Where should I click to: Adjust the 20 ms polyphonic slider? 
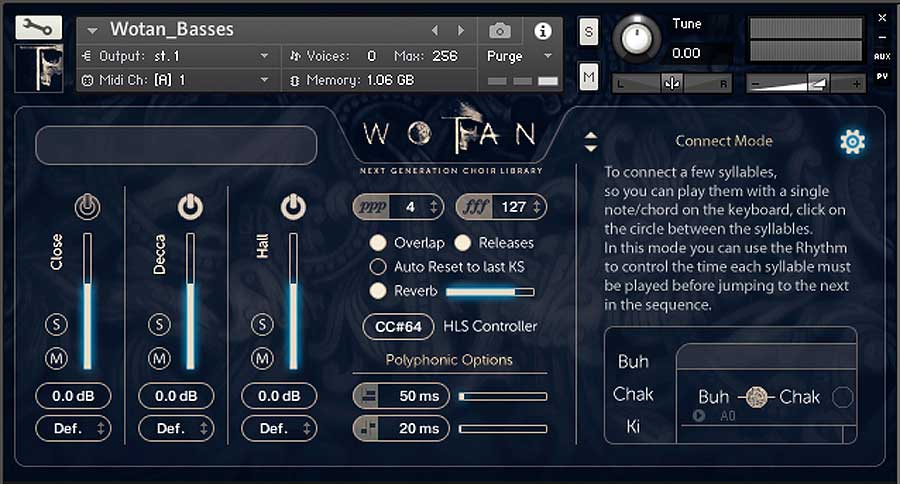503,428
